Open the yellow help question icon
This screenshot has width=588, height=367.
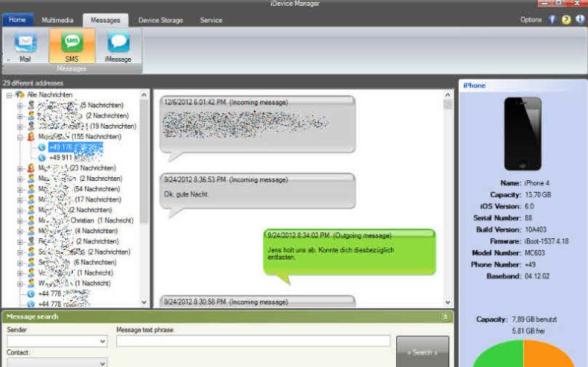(x=566, y=20)
